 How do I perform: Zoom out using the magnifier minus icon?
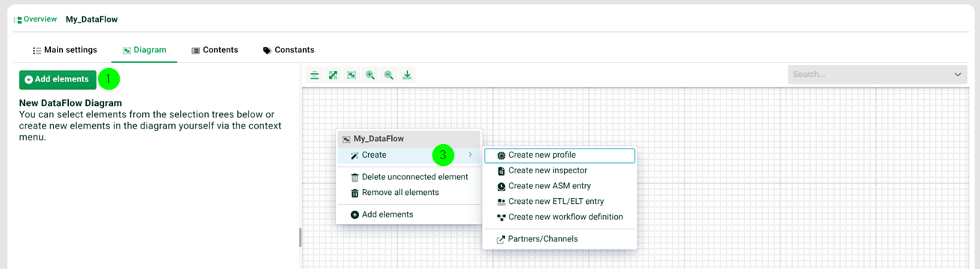click(x=389, y=75)
